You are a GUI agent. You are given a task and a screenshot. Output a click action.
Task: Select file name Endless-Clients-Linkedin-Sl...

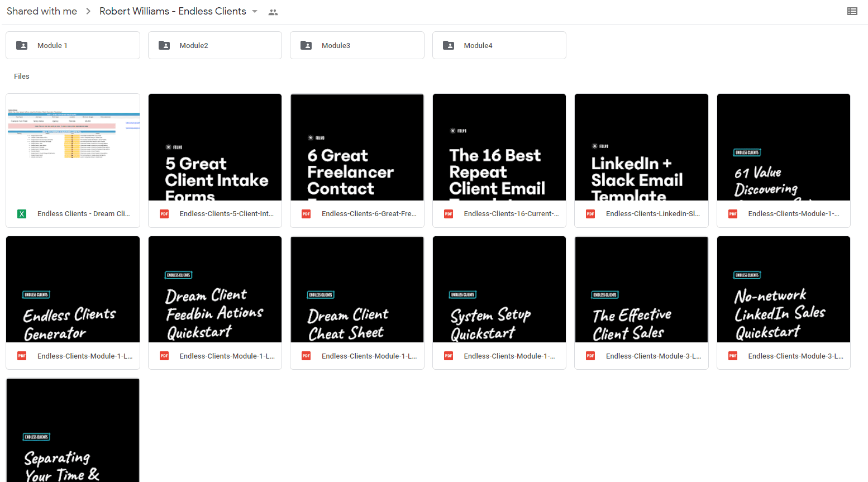653,214
